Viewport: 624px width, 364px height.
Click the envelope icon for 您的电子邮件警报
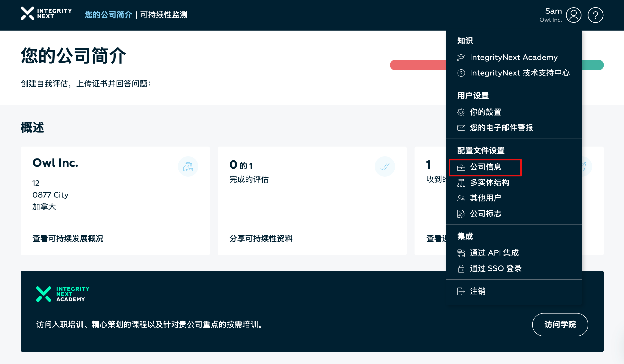[x=461, y=128]
